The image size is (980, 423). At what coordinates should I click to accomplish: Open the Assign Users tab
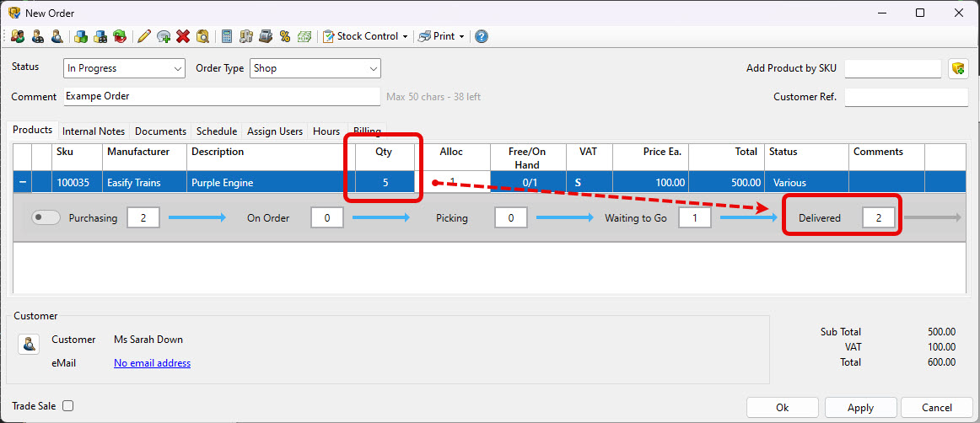(x=274, y=131)
